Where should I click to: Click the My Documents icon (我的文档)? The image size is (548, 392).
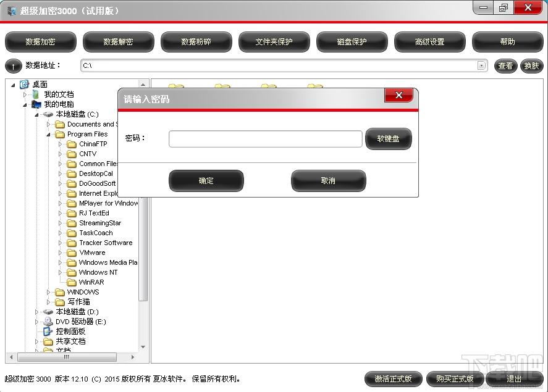tap(36, 94)
